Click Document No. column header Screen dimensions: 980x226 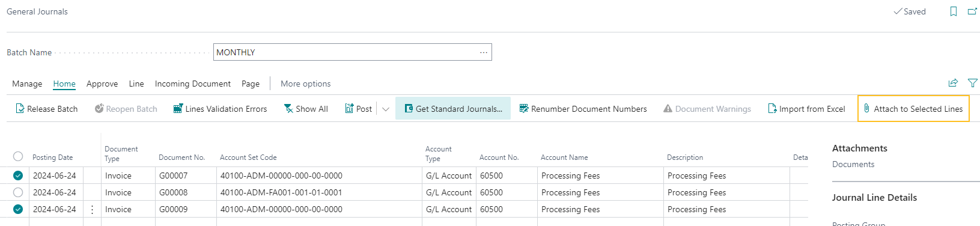[182, 157]
